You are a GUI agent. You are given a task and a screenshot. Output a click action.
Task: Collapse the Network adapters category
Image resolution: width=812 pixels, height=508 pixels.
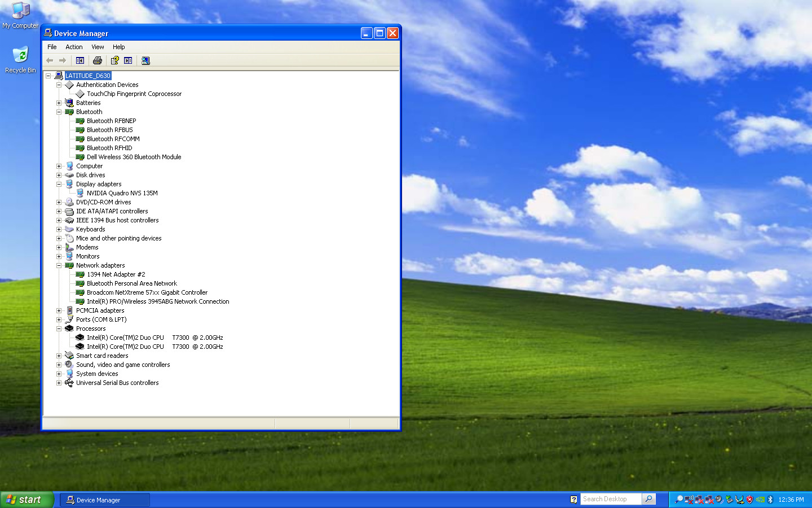pos(59,265)
